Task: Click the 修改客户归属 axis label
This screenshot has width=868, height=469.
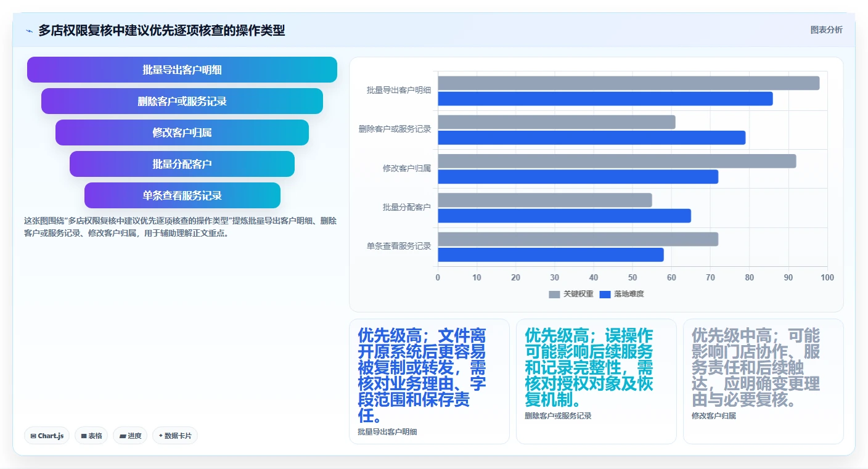Action: [407, 168]
